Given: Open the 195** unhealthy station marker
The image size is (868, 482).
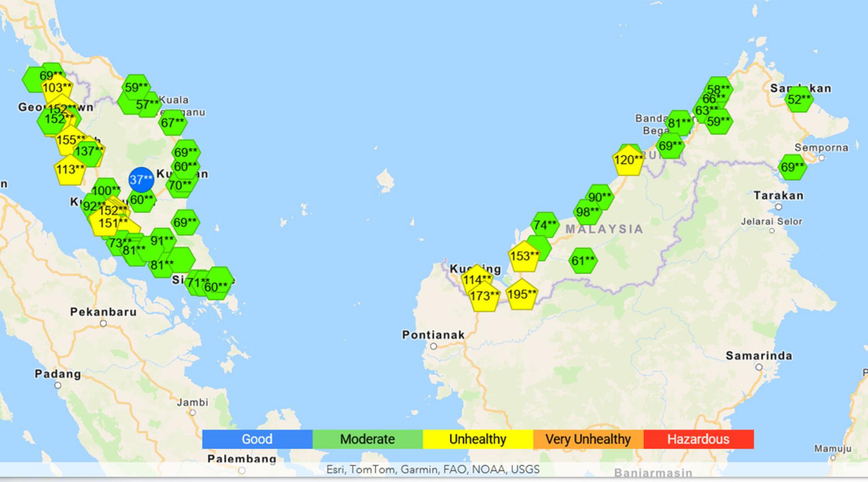Looking at the screenshot, I should pyautogui.click(x=522, y=295).
